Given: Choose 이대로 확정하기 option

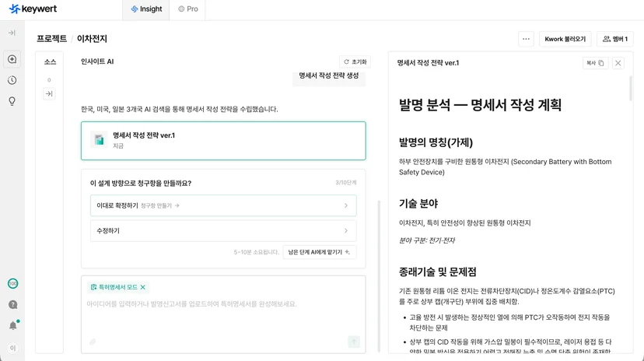Looking at the screenshot, I should click(223, 205).
